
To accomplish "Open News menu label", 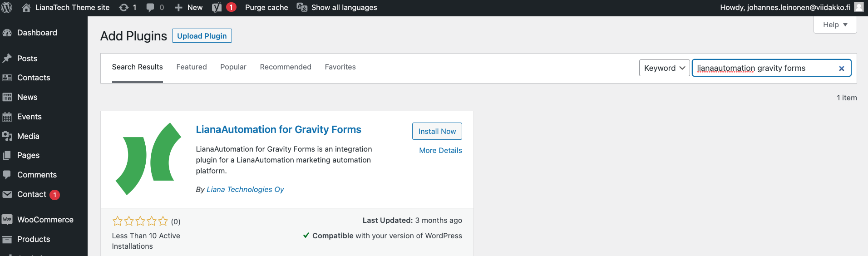I will (27, 97).
